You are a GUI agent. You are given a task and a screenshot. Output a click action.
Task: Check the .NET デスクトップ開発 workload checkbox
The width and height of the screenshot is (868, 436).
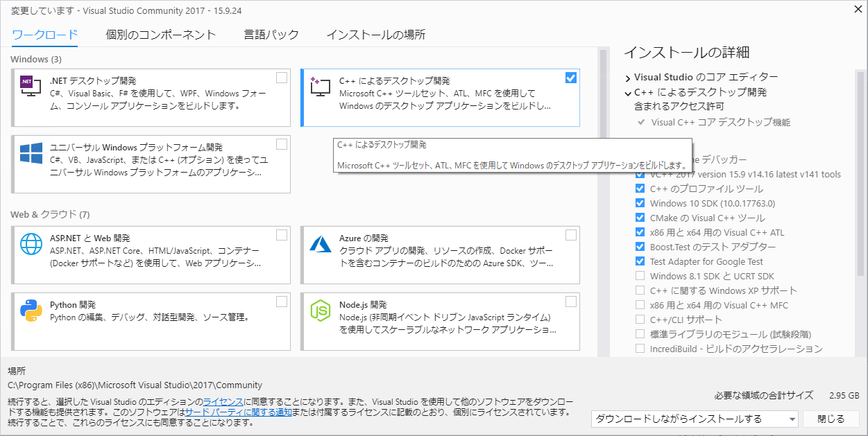(x=282, y=77)
